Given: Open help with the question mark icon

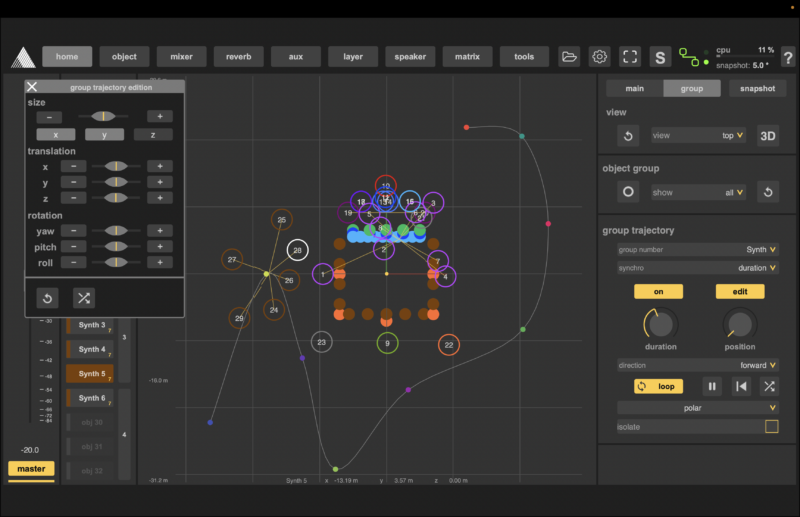Looking at the screenshot, I should tap(787, 57).
